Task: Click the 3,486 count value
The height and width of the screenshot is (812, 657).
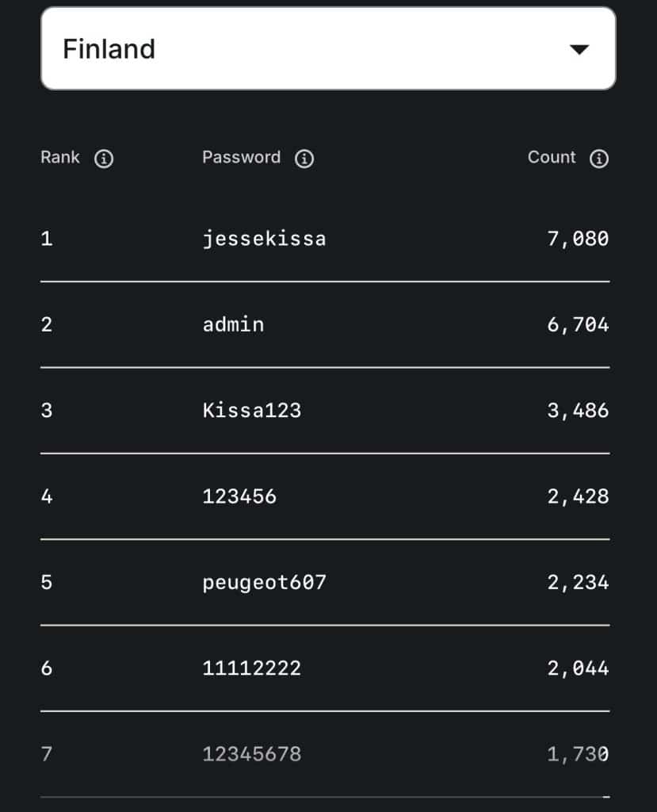Action: [578, 411]
